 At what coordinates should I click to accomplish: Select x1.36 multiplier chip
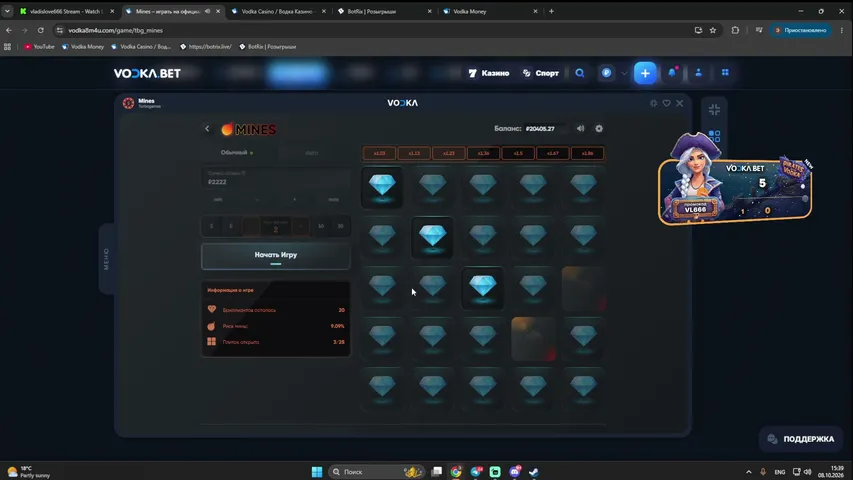[x=484, y=153]
